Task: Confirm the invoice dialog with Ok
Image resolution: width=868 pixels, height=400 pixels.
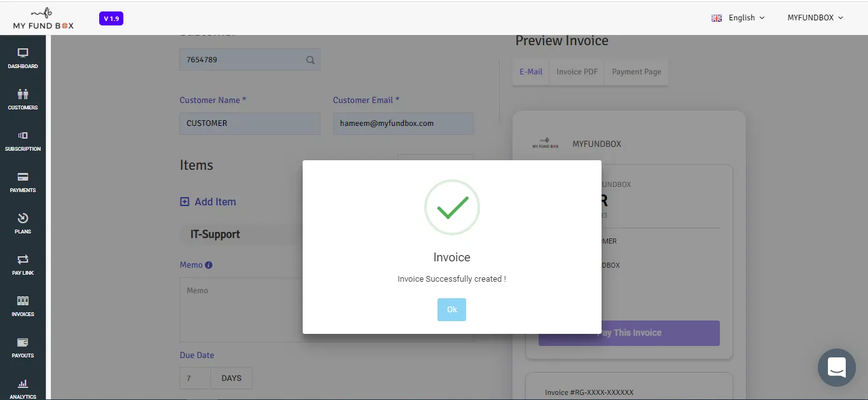Action: [451, 310]
